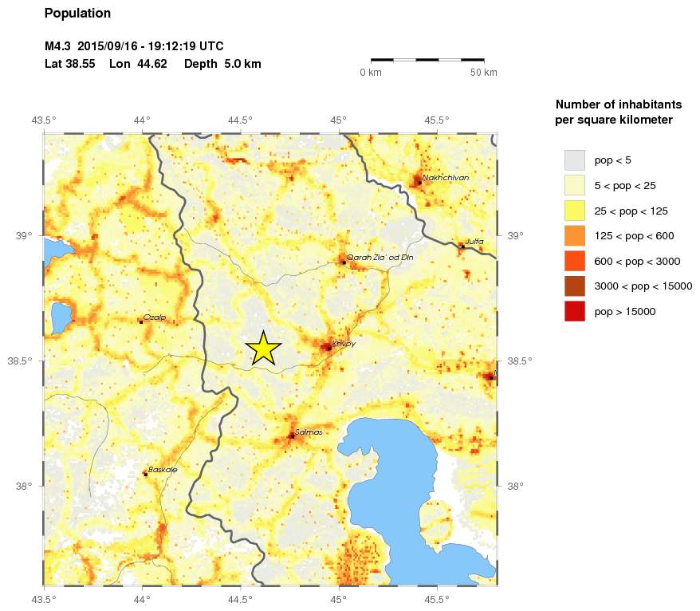Click the Ozalp town label
This screenshot has height=611, width=700.
coord(155,317)
